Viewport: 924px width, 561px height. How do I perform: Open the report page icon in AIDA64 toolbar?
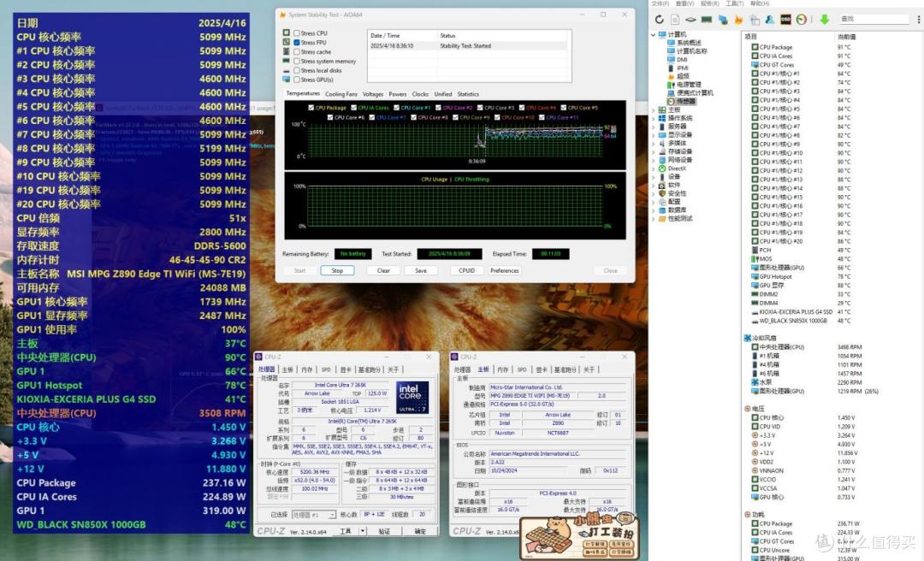(x=675, y=20)
